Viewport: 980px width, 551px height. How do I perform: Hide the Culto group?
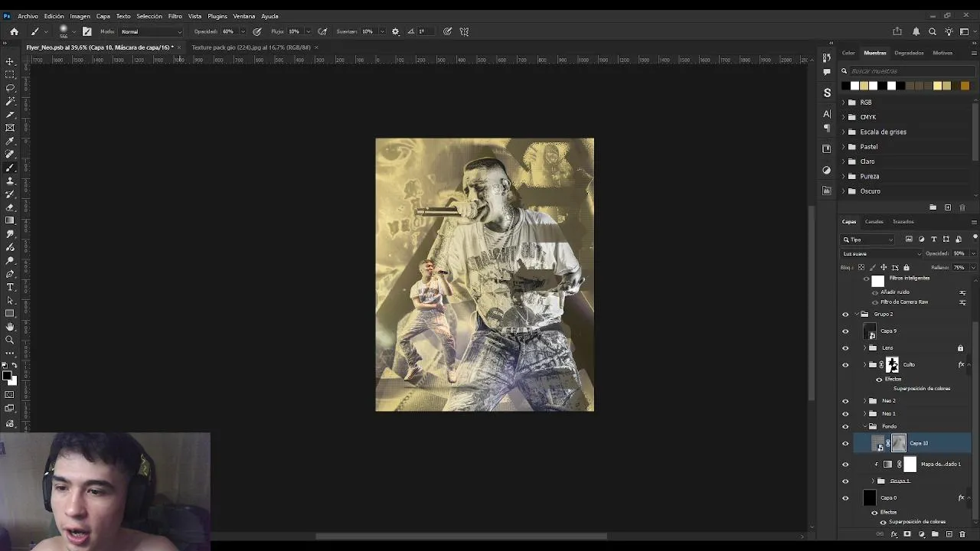(x=845, y=365)
